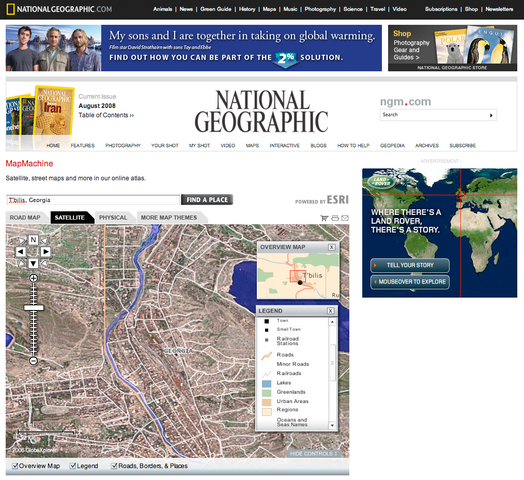This screenshot has width=524, height=480.
Task: Pan the map west with left arrow
Action: pos(21,252)
